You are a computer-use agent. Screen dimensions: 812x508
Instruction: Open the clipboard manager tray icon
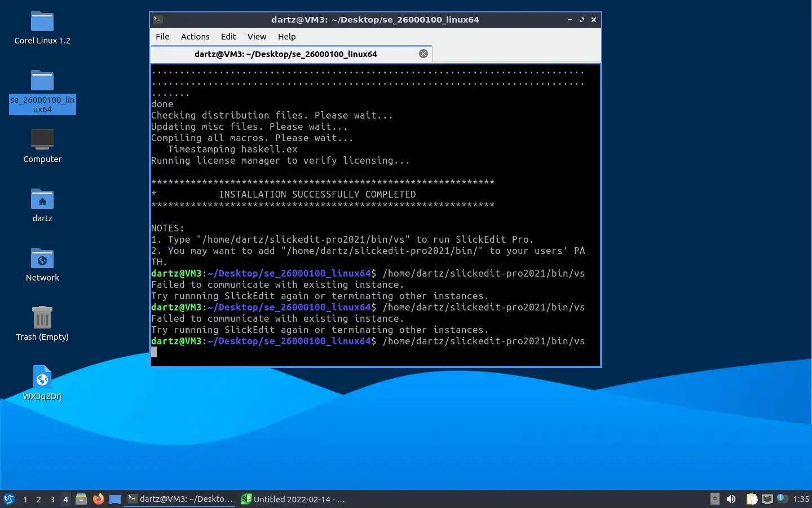[x=752, y=499]
